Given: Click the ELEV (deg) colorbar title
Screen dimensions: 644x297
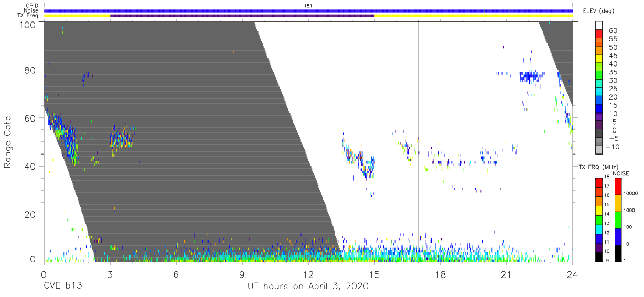Looking at the screenshot, I should pos(599,11).
